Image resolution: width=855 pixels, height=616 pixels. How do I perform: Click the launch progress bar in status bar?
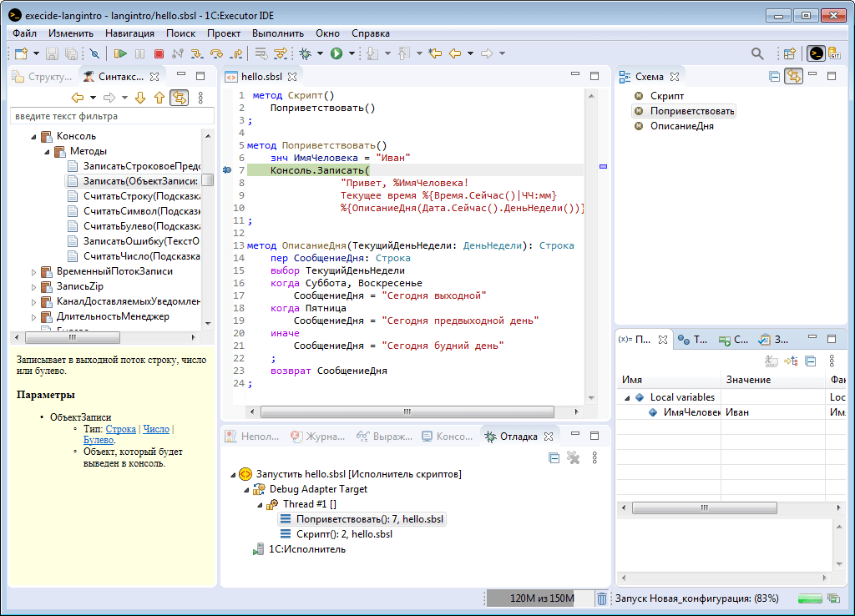[x=810, y=598]
